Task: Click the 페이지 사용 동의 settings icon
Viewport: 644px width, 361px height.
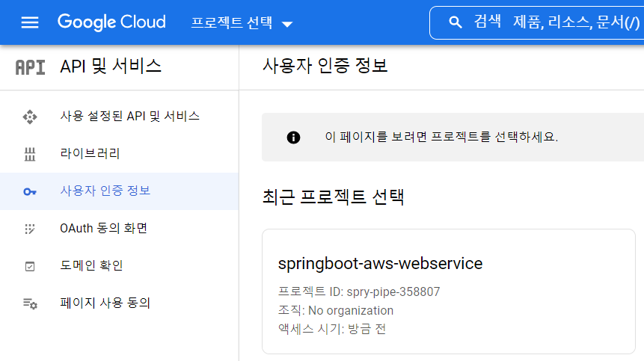Action: click(30, 304)
